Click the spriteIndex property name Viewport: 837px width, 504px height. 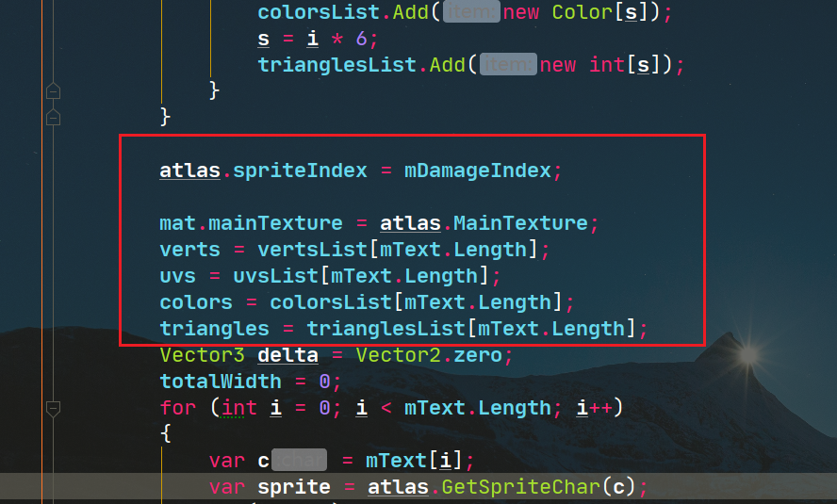[x=300, y=171]
